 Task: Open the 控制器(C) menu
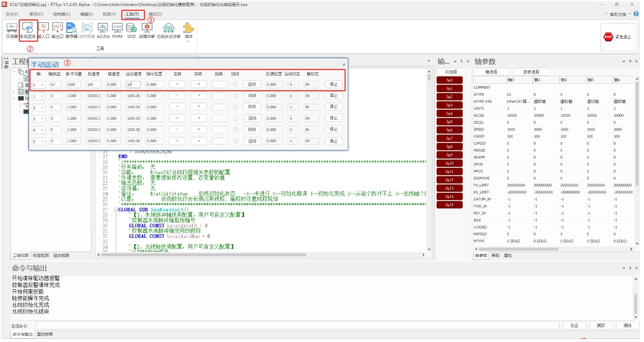pyautogui.click(x=62, y=14)
